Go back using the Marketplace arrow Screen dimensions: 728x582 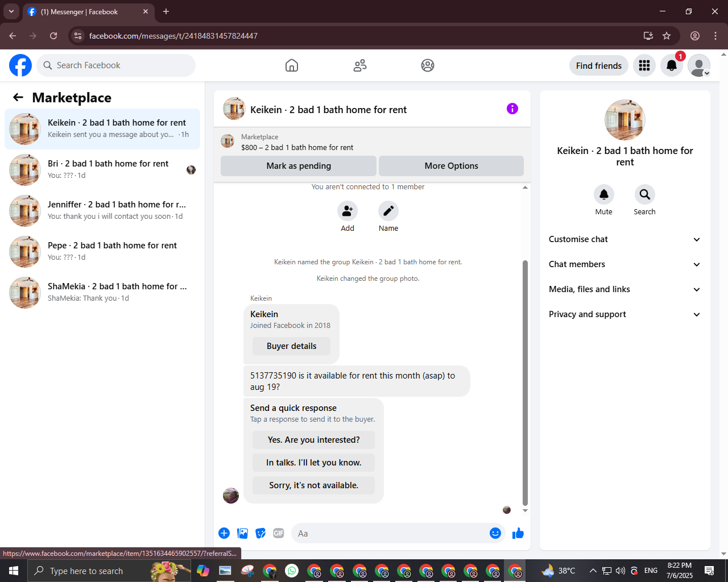coord(18,97)
